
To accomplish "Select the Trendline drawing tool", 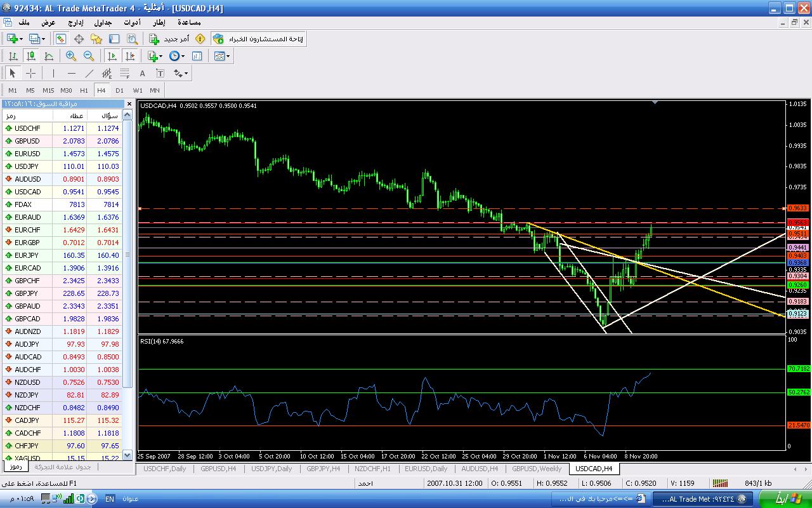I will coord(89,73).
